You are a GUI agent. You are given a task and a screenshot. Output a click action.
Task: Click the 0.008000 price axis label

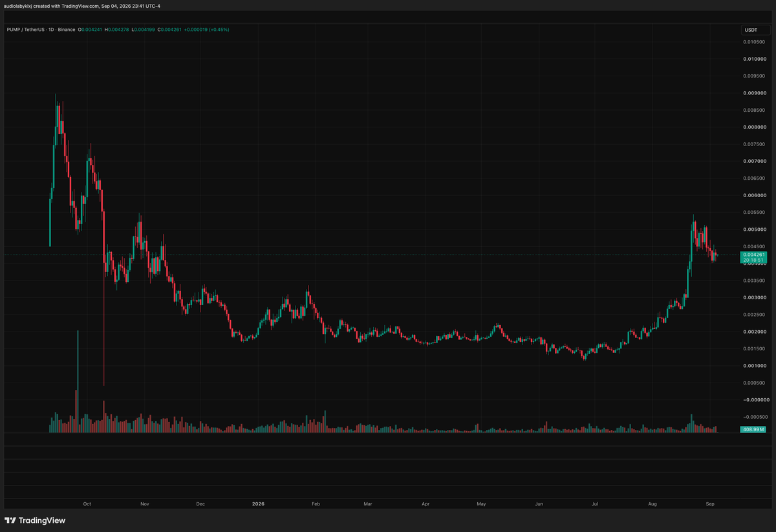click(755, 127)
